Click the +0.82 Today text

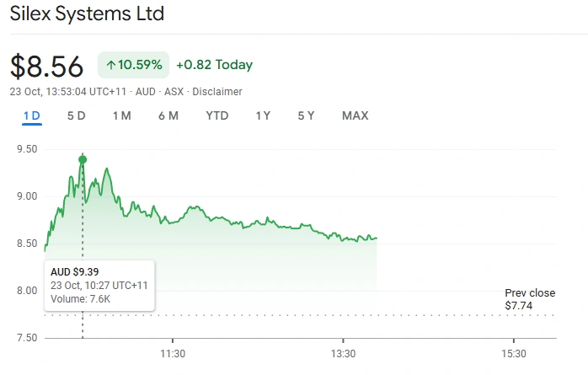point(214,65)
